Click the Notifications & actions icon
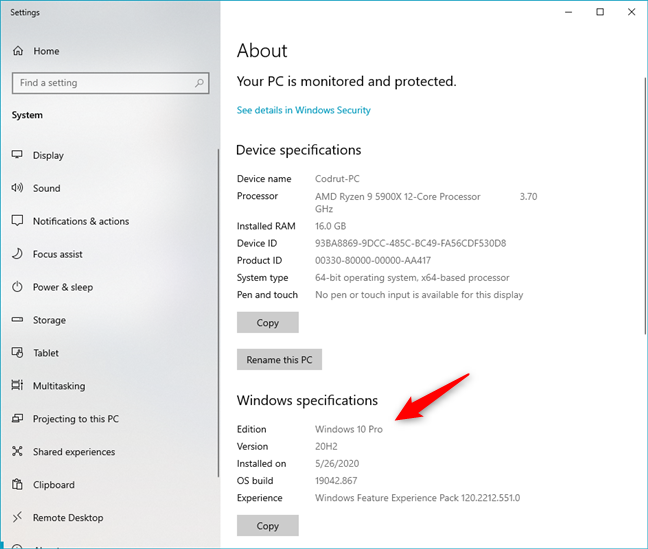This screenshot has height=549, width=648. point(17,221)
